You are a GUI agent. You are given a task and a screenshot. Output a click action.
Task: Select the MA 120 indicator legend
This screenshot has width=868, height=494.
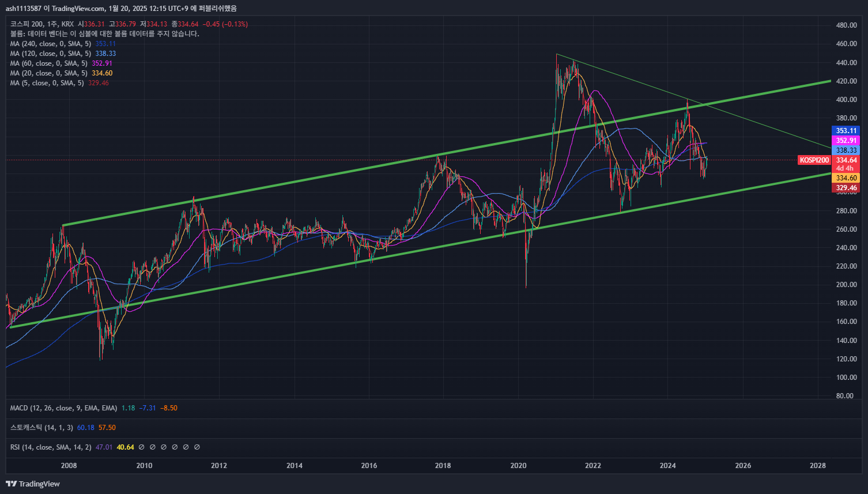[x=50, y=54]
